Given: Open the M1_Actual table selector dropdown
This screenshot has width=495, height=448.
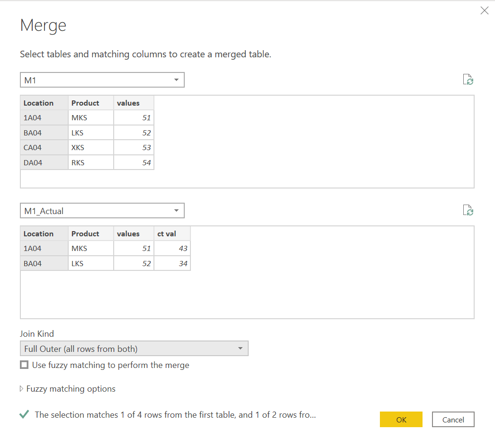Looking at the screenshot, I should (102, 210).
